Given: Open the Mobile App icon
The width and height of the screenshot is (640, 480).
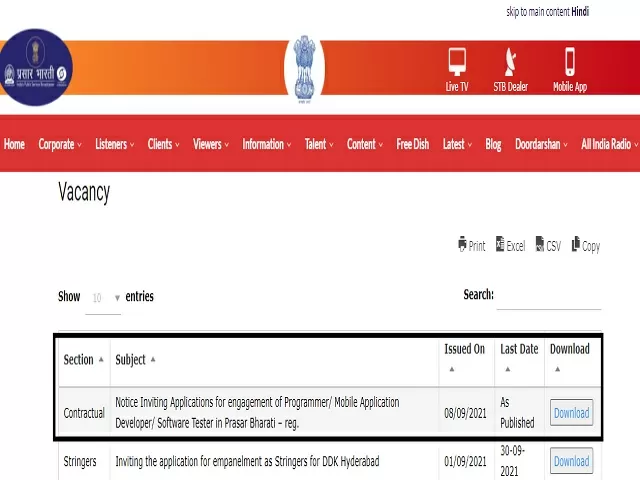Looking at the screenshot, I should click(x=570, y=68).
